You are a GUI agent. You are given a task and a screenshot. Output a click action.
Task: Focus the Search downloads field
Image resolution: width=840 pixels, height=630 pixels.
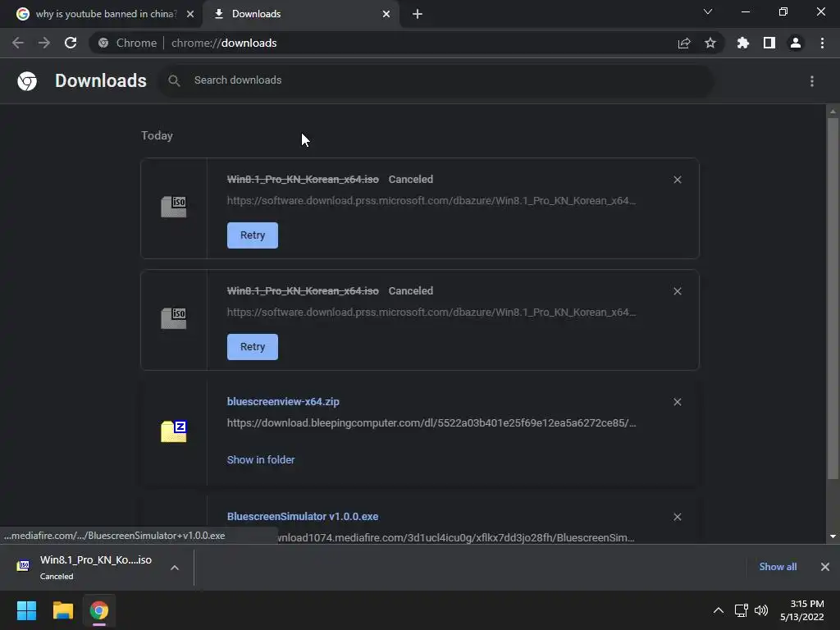point(436,81)
